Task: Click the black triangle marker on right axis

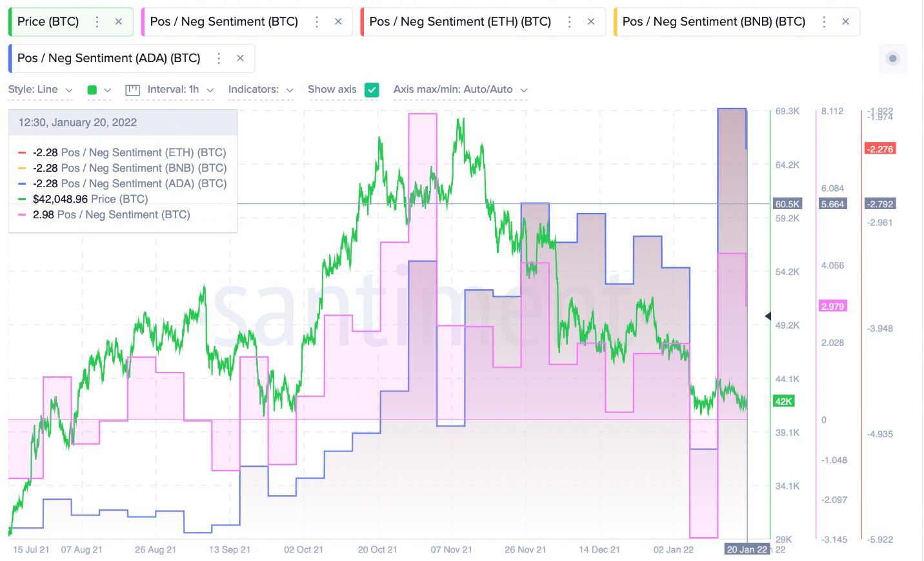Action: coord(768,316)
